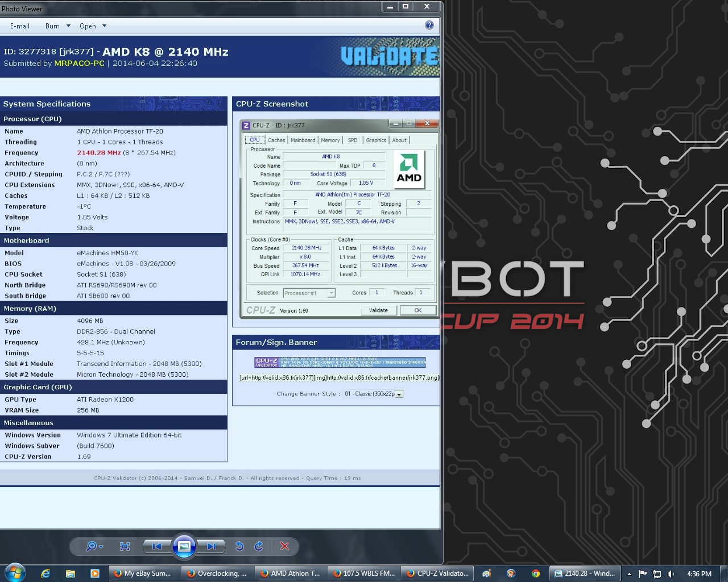Select the About tab in CPU-Z

(399, 140)
